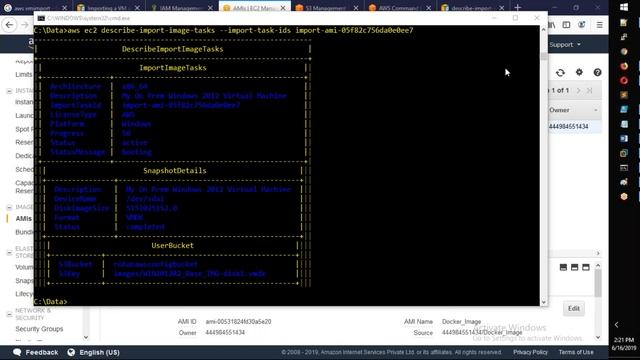Image resolution: width=640 pixels, height=360 pixels.
Task: Open the Terms of Use footer link
Action: (x=576, y=352)
